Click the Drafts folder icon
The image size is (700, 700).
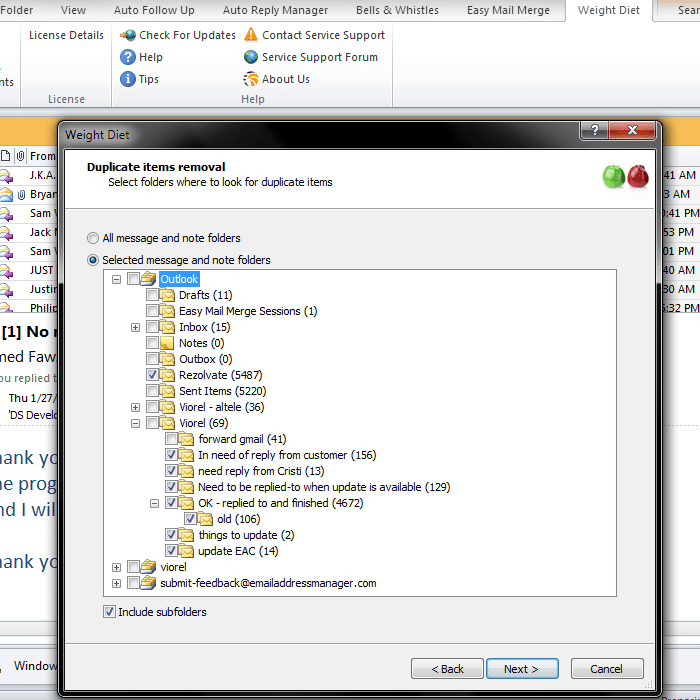[x=167, y=295]
